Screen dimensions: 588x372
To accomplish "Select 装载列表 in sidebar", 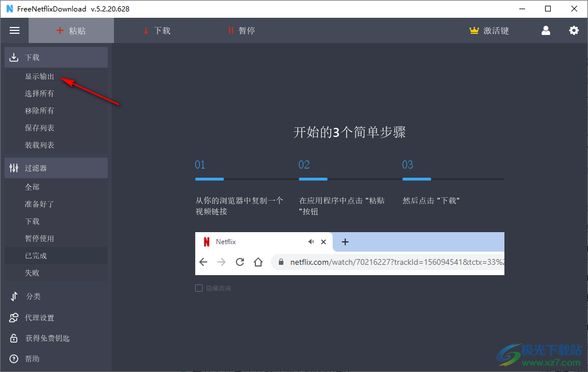I will point(40,145).
